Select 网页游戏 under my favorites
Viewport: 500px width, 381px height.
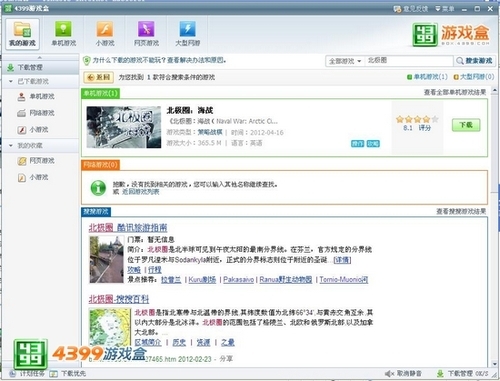point(36,161)
